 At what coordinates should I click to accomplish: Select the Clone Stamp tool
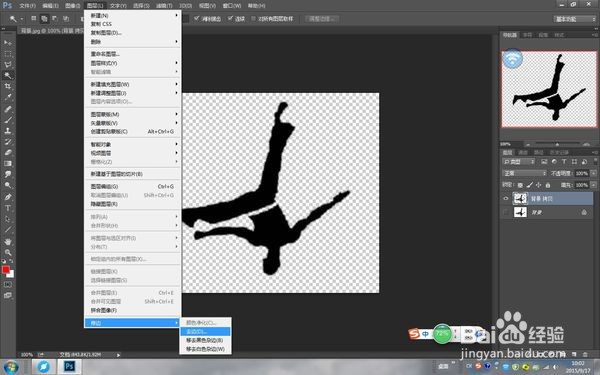(x=8, y=130)
